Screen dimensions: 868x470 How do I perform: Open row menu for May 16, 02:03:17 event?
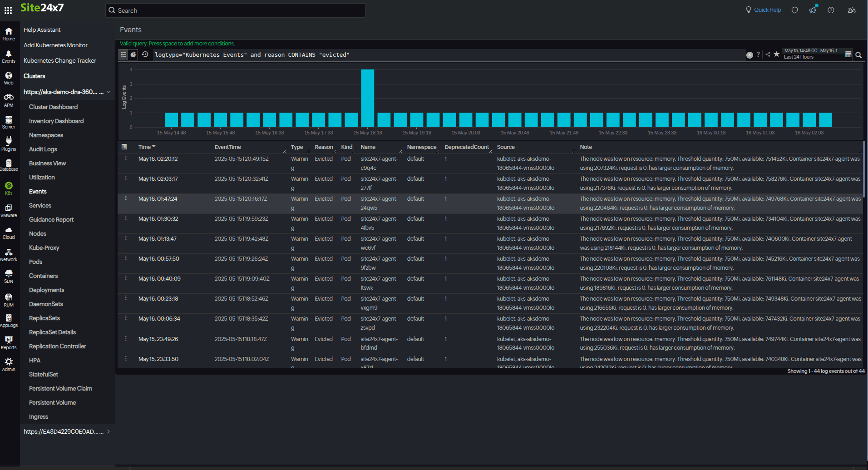tap(126, 178)
